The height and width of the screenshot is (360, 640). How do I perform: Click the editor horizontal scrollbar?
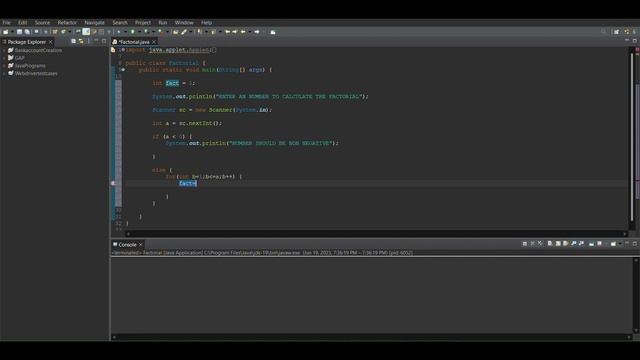point(377,234)
